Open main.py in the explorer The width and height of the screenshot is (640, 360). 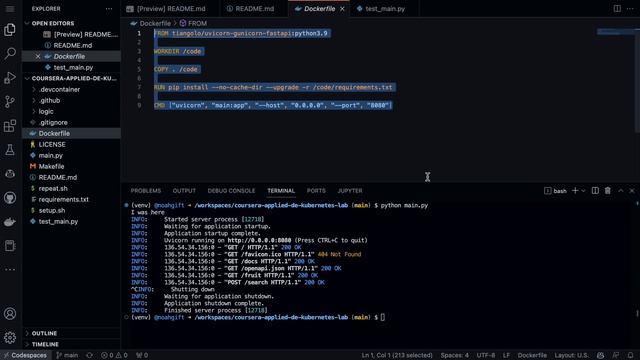pos(71,156)
